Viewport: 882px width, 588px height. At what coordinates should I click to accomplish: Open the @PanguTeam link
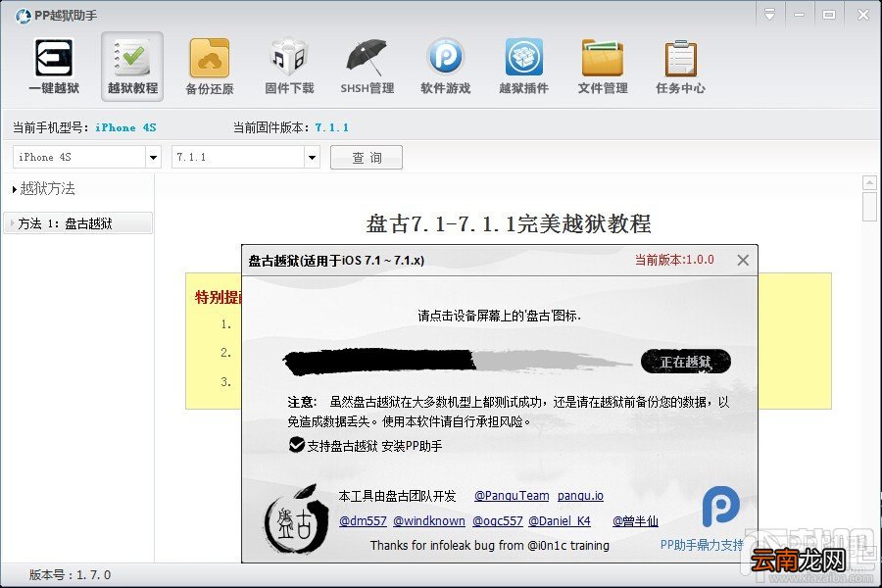pos(512,496)
